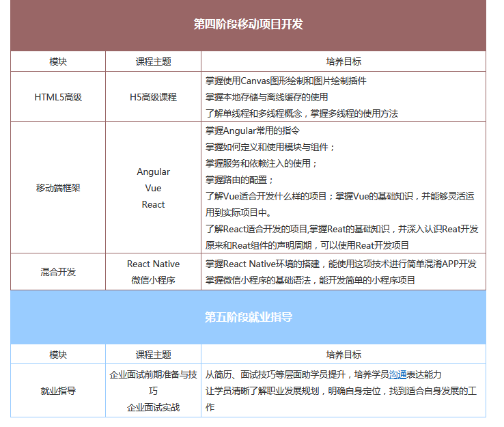
Task: Select the HTML5高级 module cell
Action: 58,97
